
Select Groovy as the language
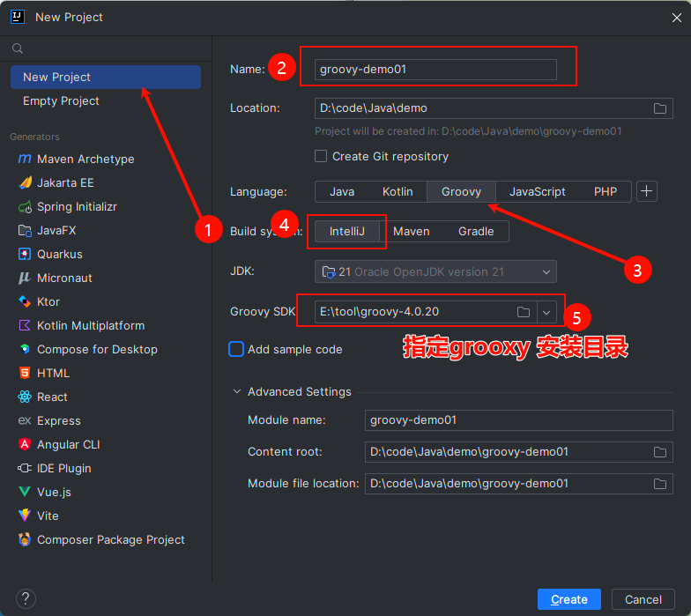(461, 192)
